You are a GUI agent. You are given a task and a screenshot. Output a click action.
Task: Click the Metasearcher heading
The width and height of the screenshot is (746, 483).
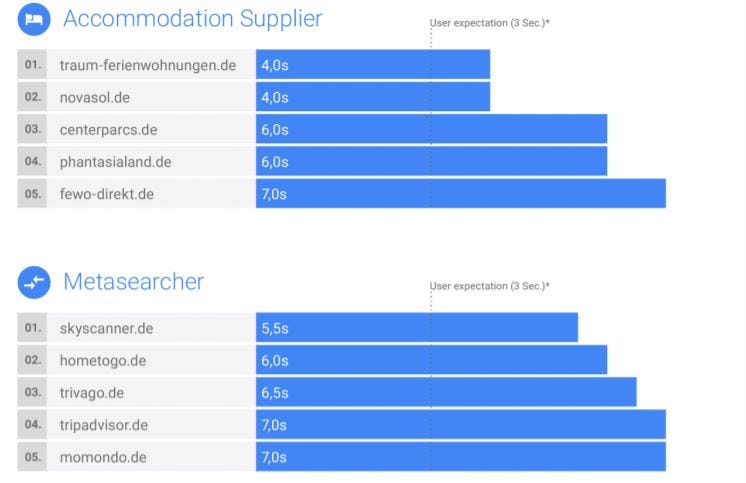tap(134, 282)
